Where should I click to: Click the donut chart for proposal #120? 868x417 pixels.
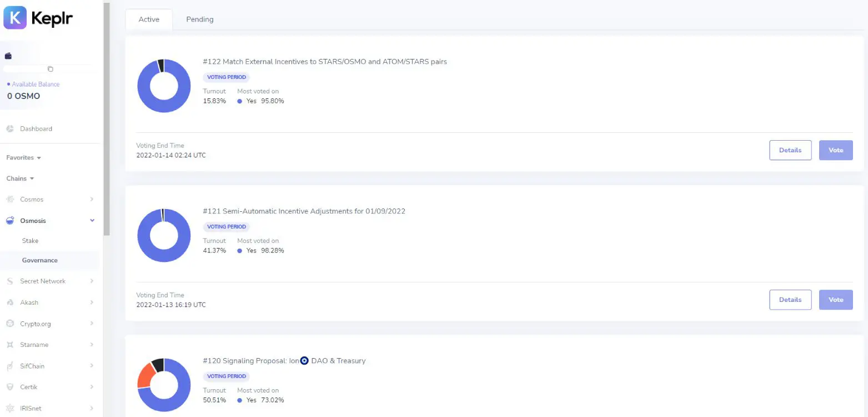click(x=164, y=385)
